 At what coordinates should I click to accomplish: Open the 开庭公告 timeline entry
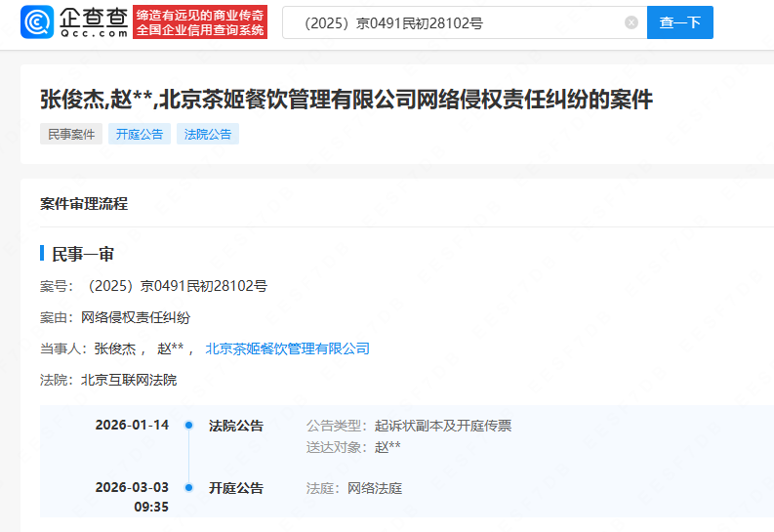point(236,488)
